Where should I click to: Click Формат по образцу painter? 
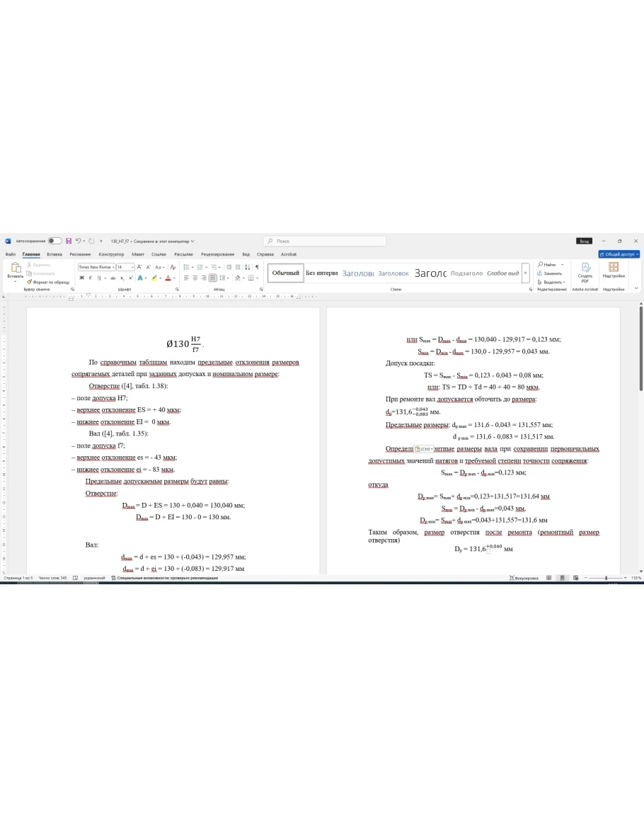(x=48, y=282)
